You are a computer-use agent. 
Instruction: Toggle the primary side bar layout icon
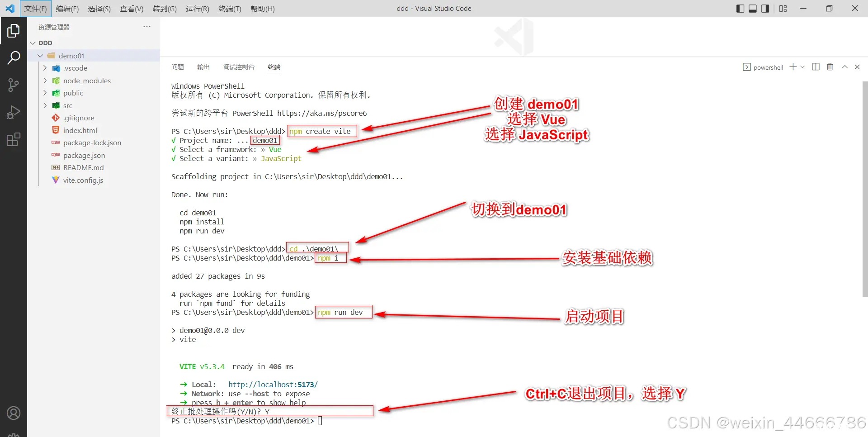pyautogui.click(x=740, y=9)
